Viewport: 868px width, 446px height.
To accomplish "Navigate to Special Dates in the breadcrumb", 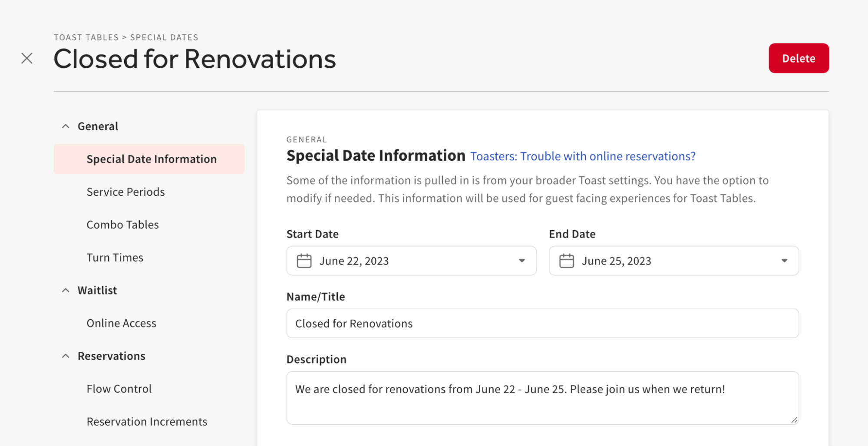I will coord(164,37).
